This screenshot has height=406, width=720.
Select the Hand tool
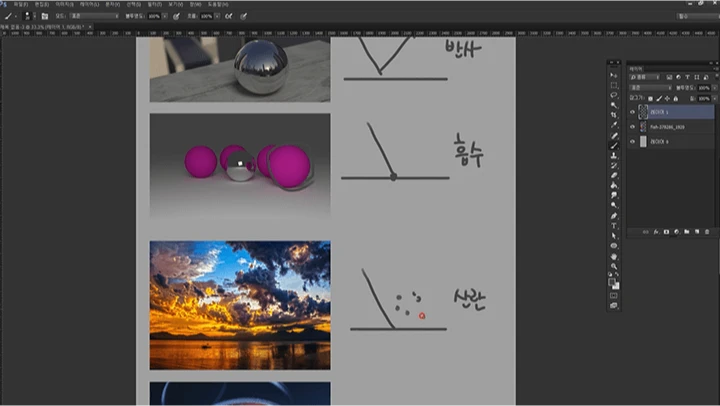coord(614,256)
